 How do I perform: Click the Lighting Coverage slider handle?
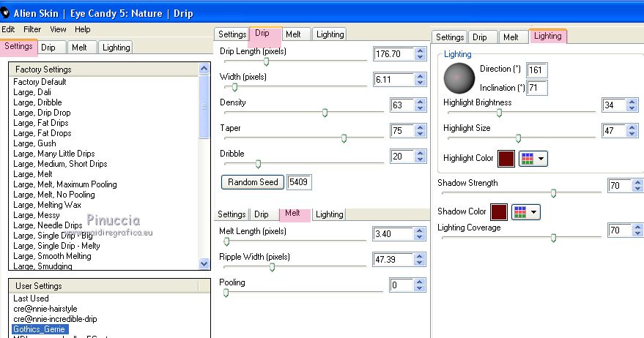click(x=553, y=238)
